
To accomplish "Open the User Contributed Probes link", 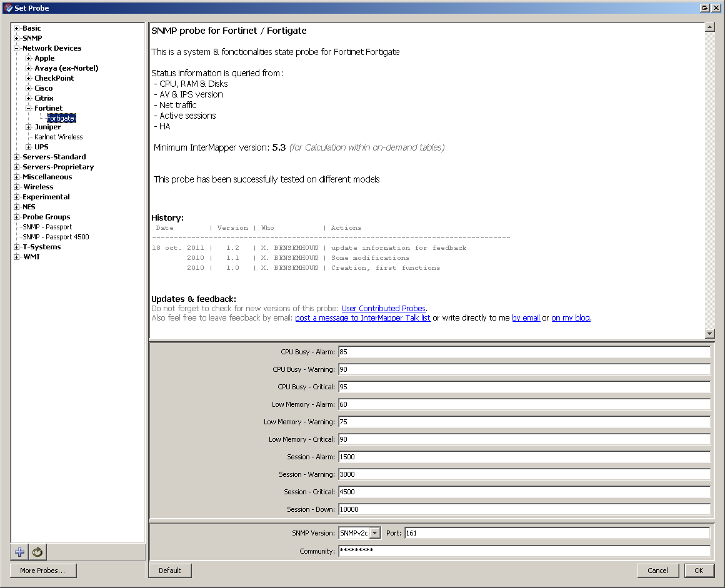I will coord(383,308).
